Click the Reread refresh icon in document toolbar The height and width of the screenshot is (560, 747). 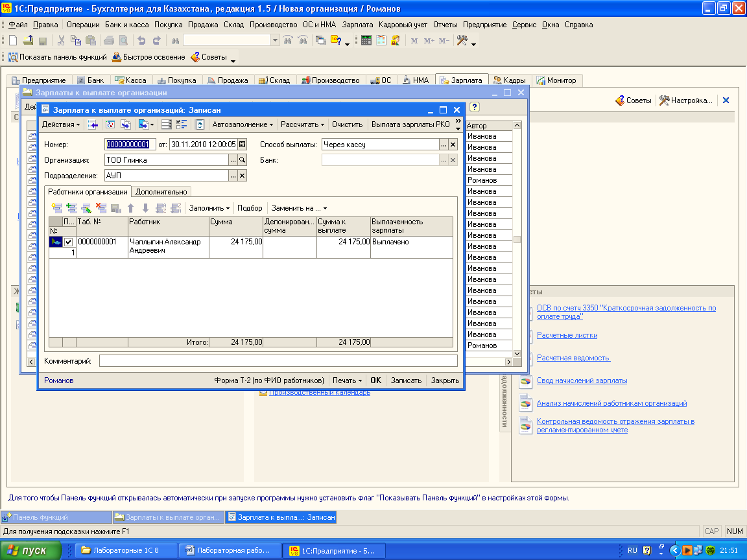pyautogui.click(x=110, y=124)
